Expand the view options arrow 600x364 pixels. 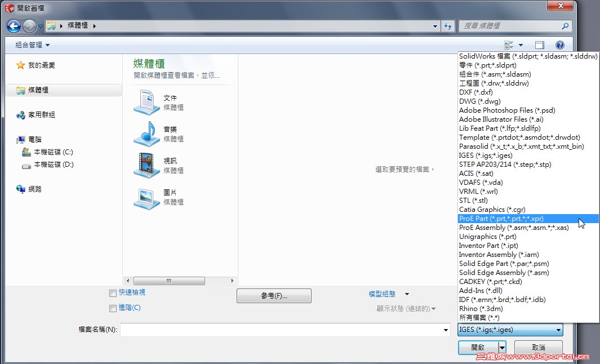(521, 45)
